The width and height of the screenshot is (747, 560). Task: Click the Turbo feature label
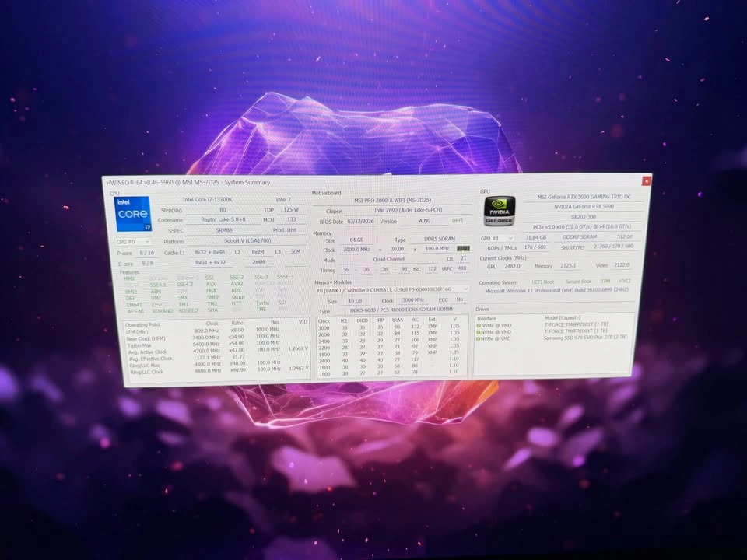click(x=262, y=303)
